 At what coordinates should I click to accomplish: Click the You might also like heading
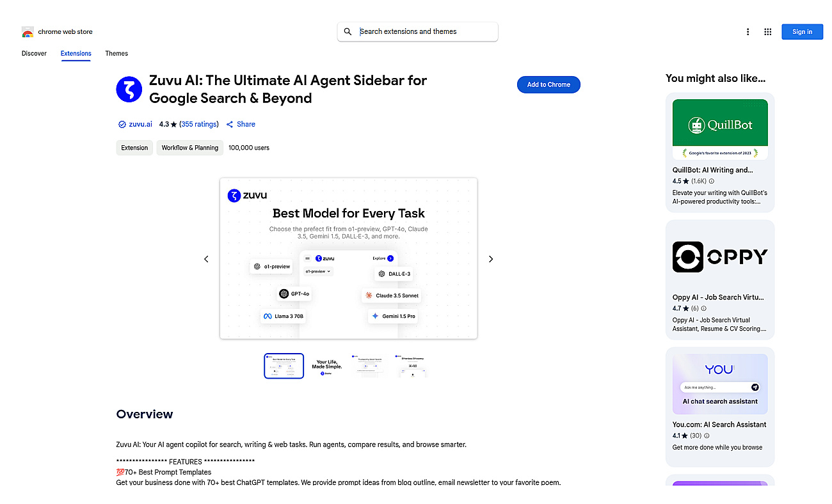716,78
